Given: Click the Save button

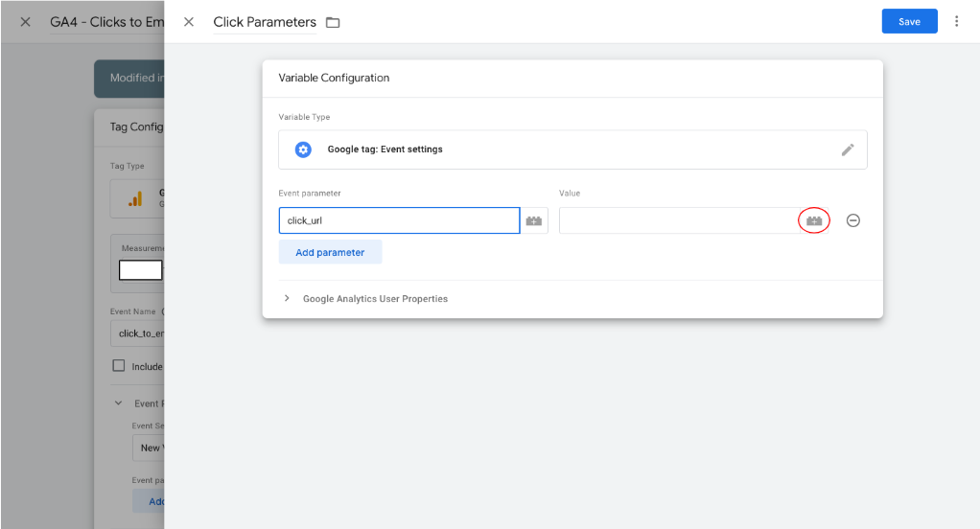Looking at the screenshot, I should click(909, 22).
